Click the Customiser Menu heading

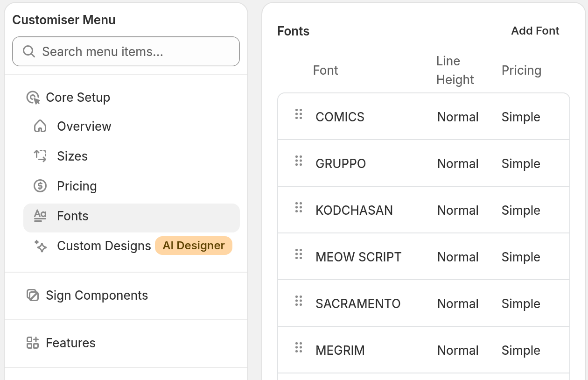click(x=64, y=20)
